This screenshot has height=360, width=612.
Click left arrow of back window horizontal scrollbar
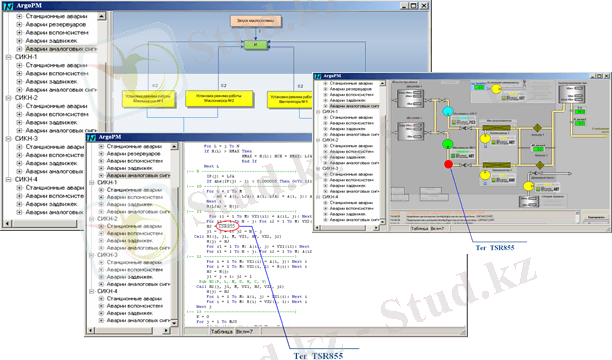(7, 224)
